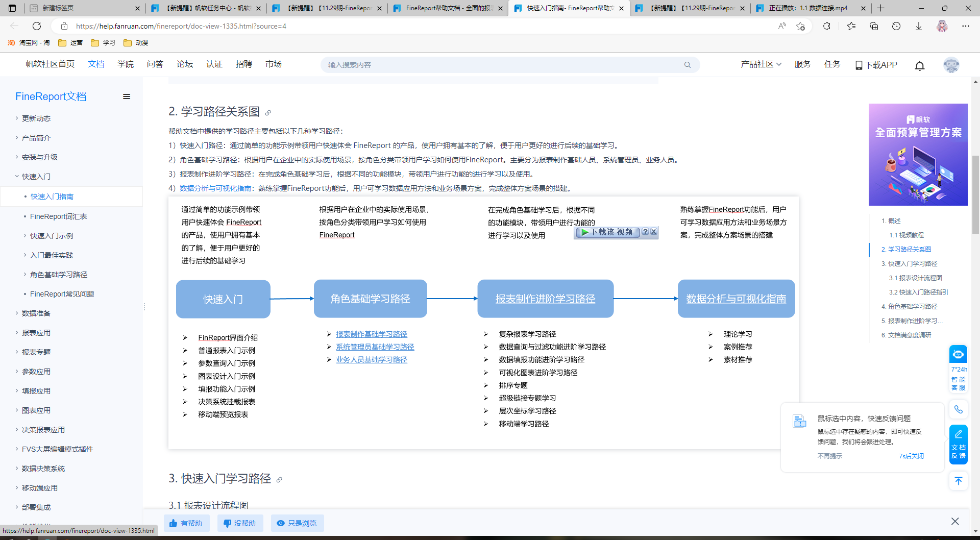Collapse sidebar with the hamburger icon
This screenshot has width=980, height=540.
[127, 96]
